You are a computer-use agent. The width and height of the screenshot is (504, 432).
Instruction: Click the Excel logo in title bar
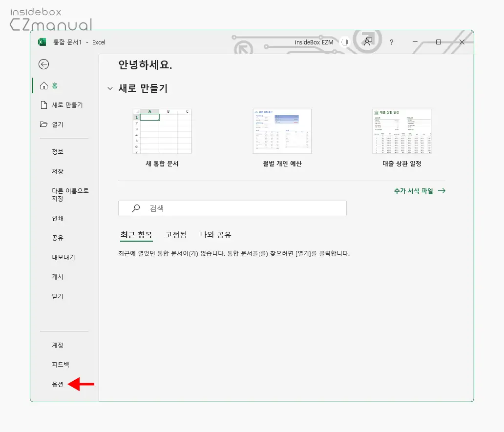[42, 42]
